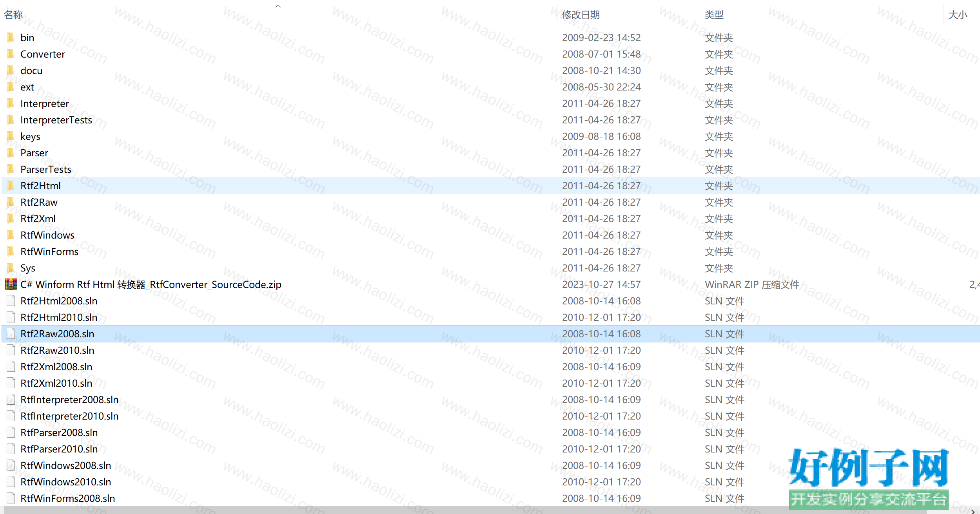Click the Rtf2Html folder icon
The width and height of the screenshot is (980, 514).
point(11,186)
